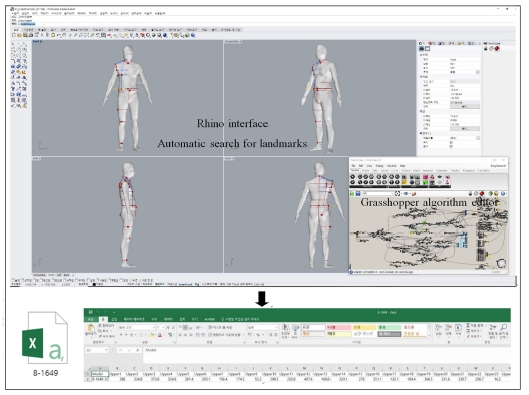Click the first button in Rhino camera properties section
This screenshot has height=395, width=529.
[x=464, y=107]
